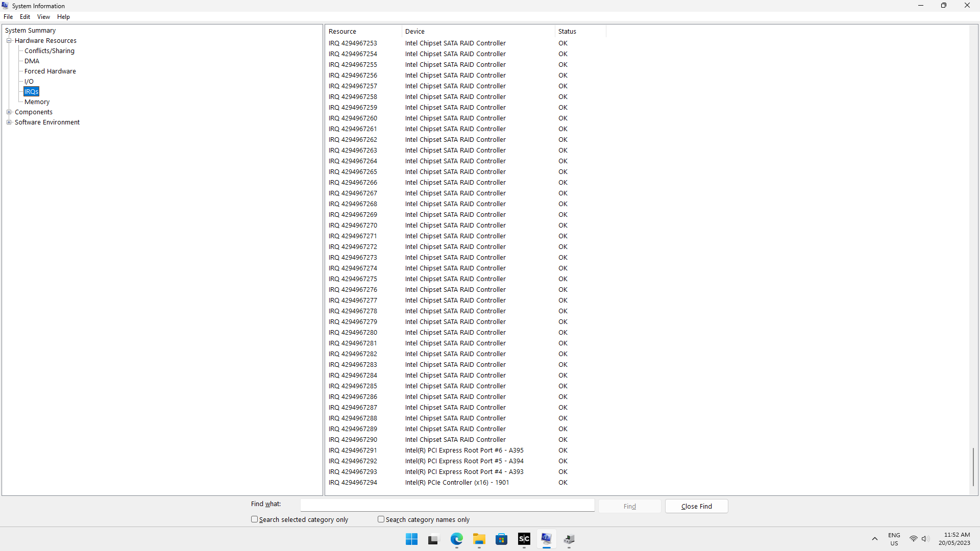The height and width of the screenshot is (551, 980).
Task: Select row IRQ 4294967279
Action: click(x=465, y=322)
